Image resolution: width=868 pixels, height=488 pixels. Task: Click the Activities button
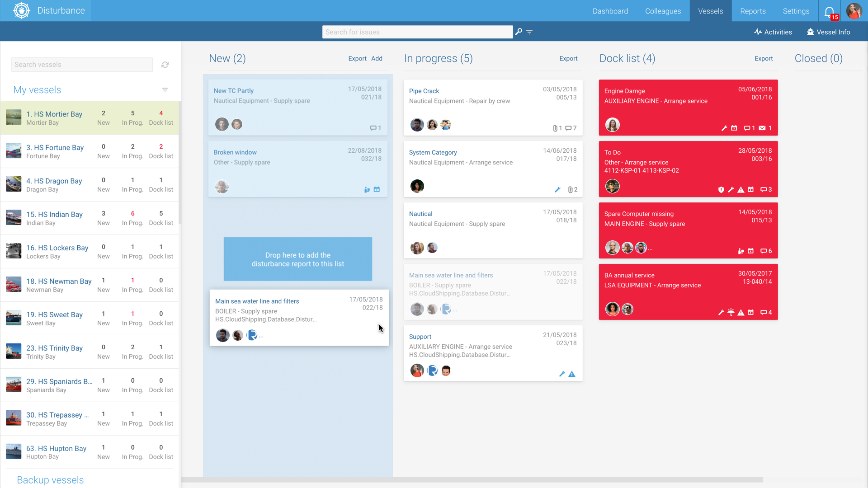[x=773, y=32]
